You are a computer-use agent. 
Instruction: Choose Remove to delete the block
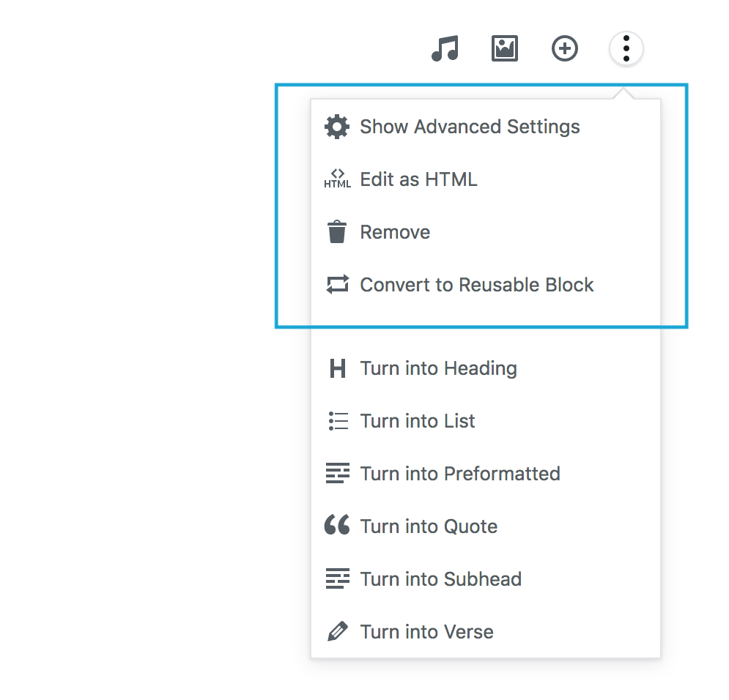[395, 231]
